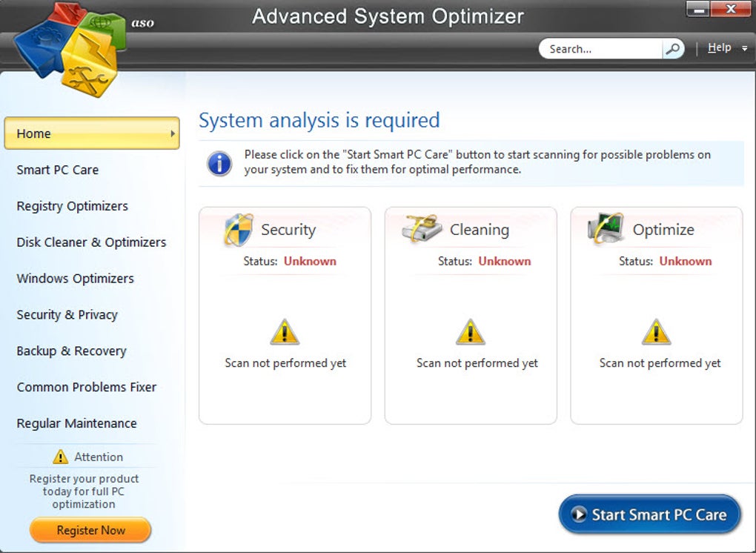Viewport: 756px width, 553px height.
Task: Close the Advanced System Optimizer window
Action: (730, 9)
